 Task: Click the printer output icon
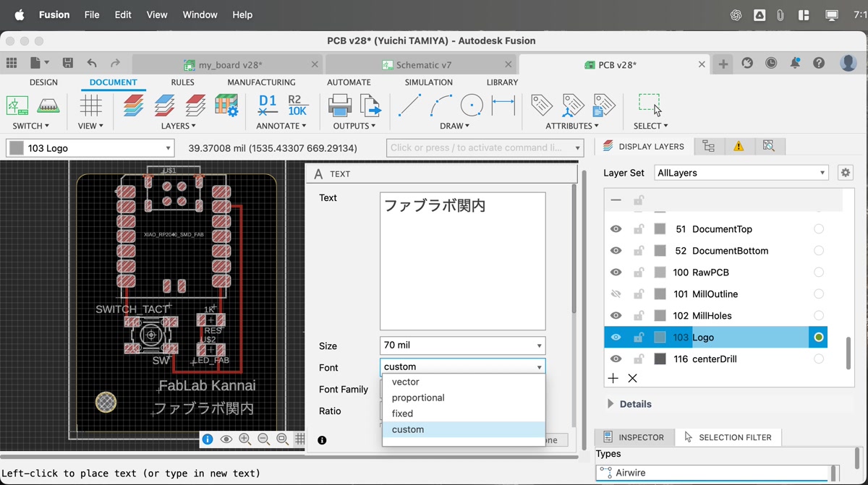coord(340,106)
